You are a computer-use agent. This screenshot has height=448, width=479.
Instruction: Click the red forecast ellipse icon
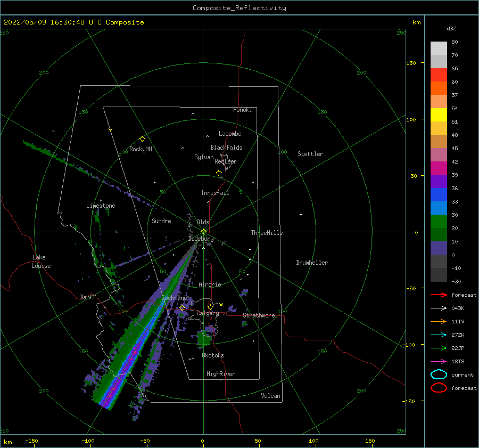point(439,388)
